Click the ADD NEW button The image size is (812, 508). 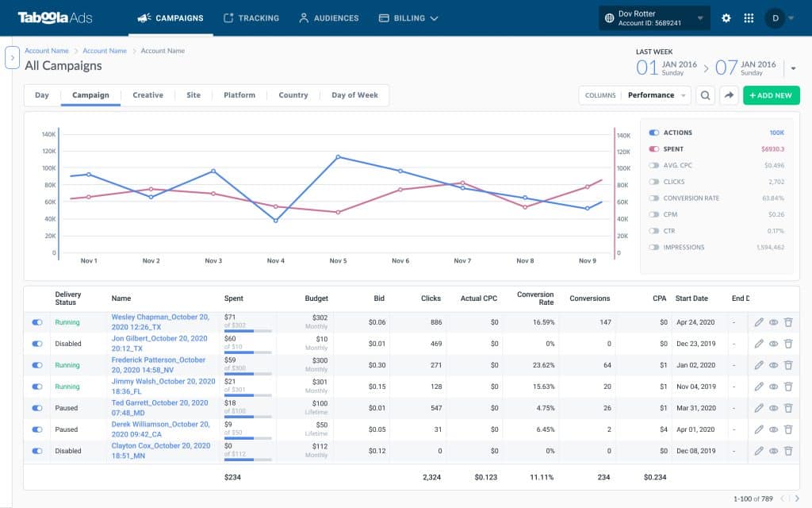(x=770, y=94)
